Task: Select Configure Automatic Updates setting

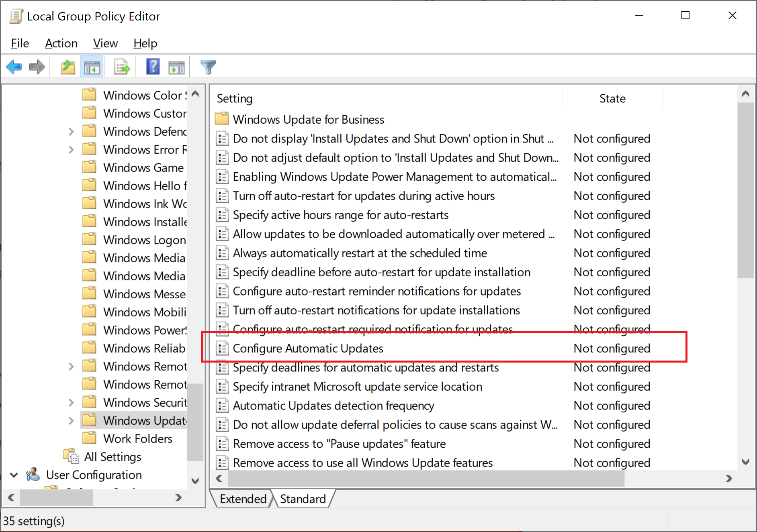Action: point(307,348)
